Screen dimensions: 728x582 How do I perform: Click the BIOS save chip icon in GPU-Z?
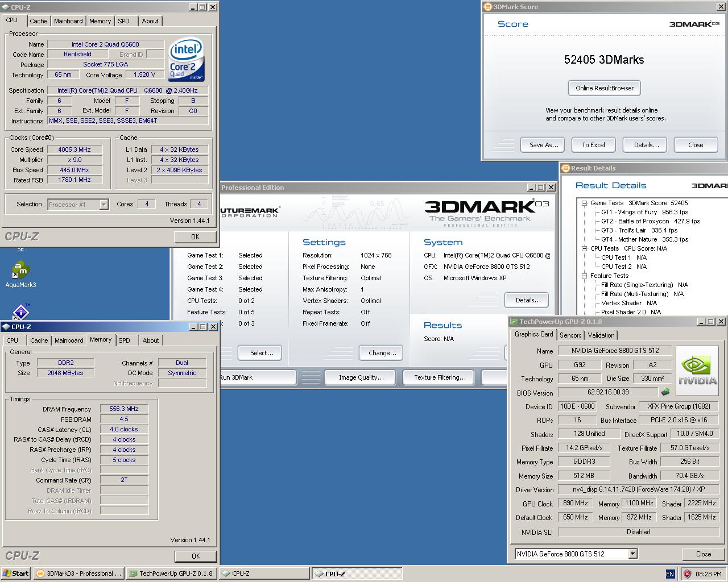tap(665, 392)
